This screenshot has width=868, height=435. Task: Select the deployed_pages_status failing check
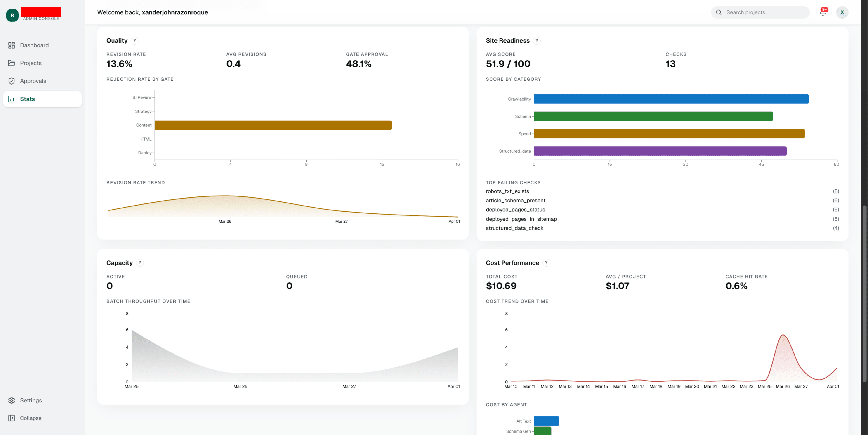pyautogui.click(x=662, y=210)
